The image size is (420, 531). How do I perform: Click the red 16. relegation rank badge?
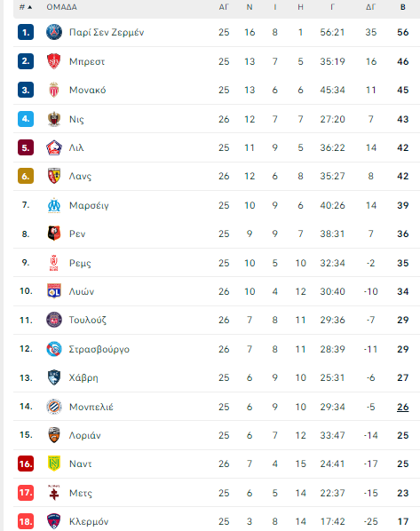26,464
